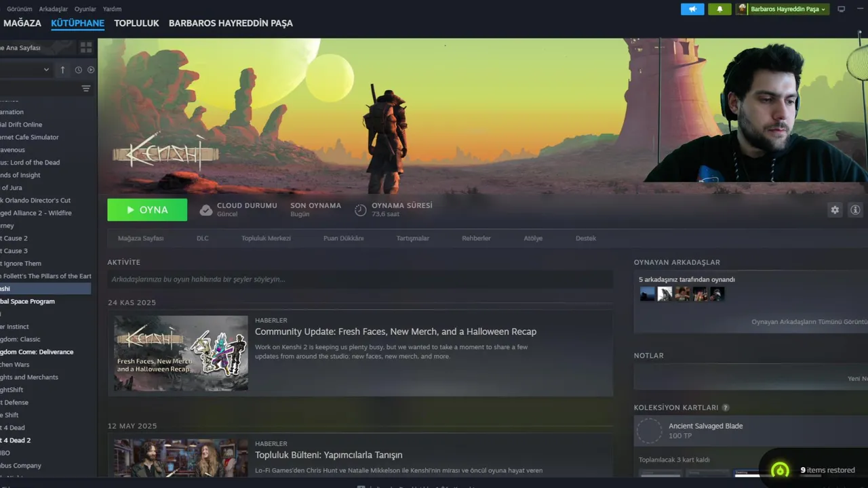Open Tartışmalar link

click(x=412, y=239)
